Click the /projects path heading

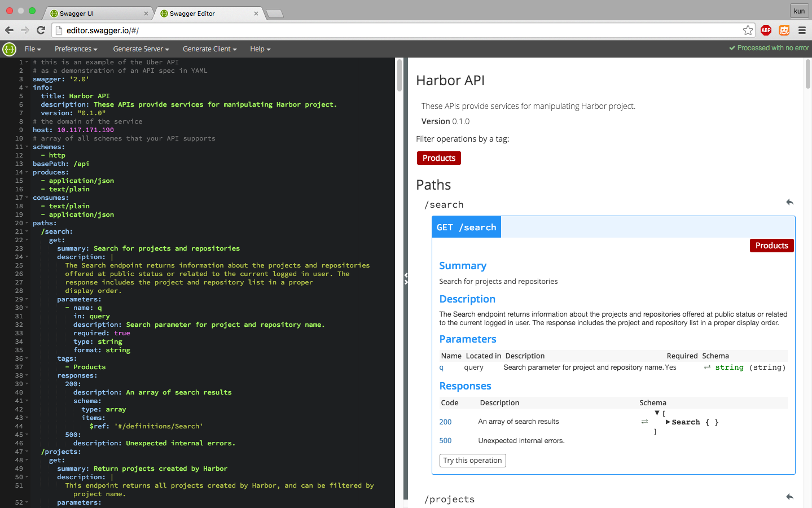450,499
